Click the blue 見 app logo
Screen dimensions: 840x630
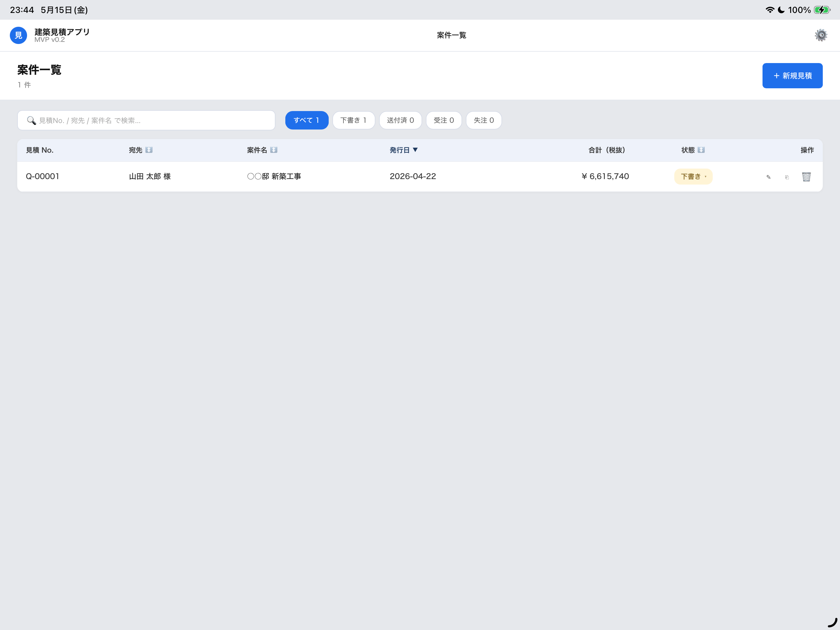point(18,35)
